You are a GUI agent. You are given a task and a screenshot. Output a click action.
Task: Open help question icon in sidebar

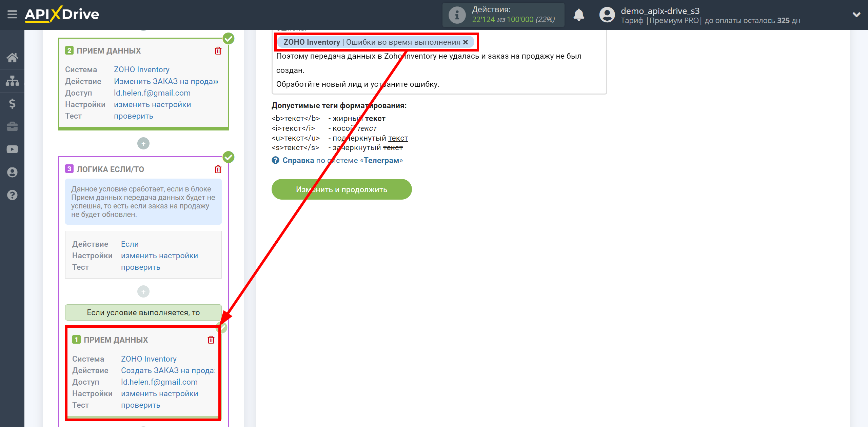[x=12, y=195]
